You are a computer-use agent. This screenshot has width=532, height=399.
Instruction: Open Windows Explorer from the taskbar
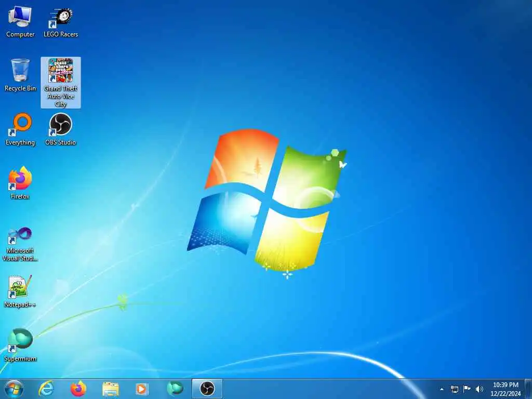coord(110,389)
